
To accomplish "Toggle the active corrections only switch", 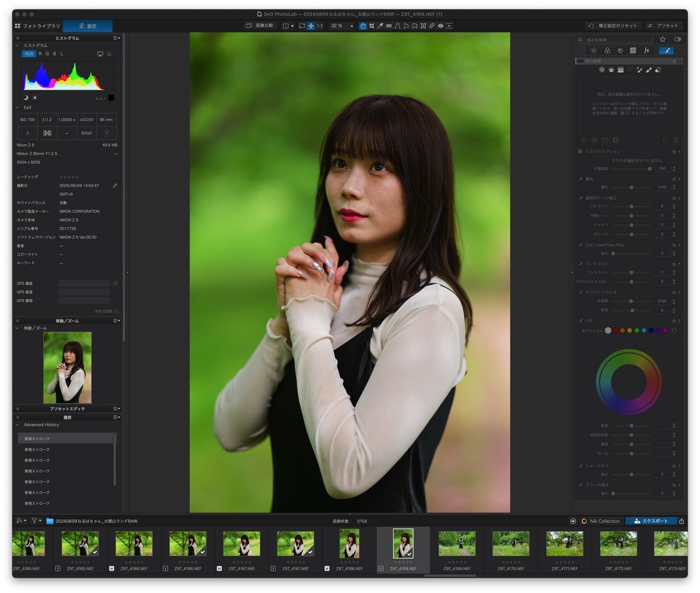I will (677, 40).
